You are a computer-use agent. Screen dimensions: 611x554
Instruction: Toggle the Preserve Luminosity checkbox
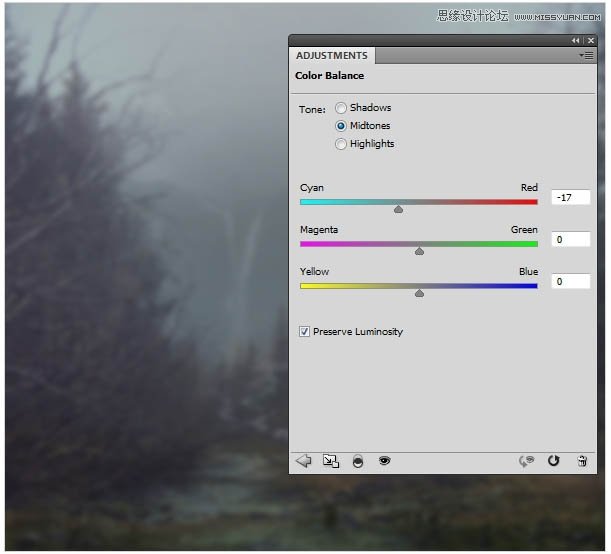pos(305,332)
